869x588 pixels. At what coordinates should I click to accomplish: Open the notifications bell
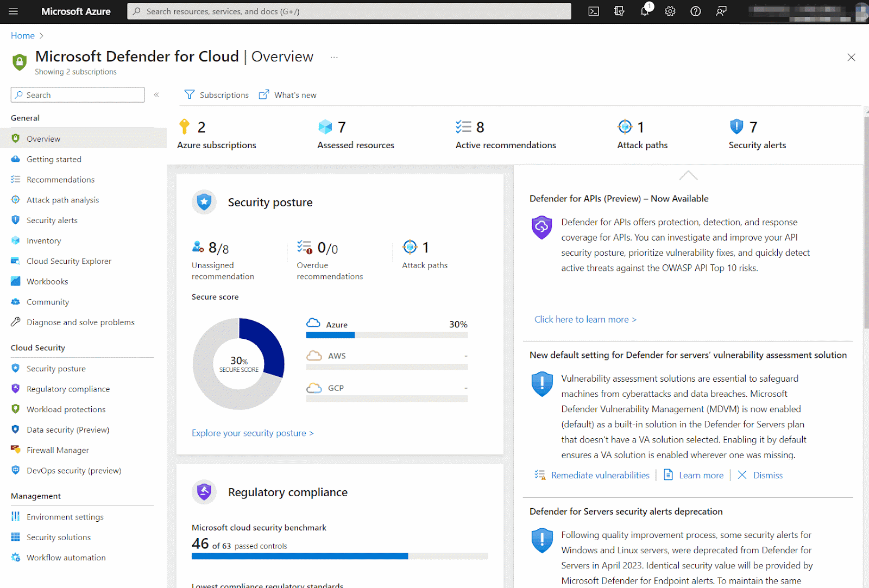(645, 11)
